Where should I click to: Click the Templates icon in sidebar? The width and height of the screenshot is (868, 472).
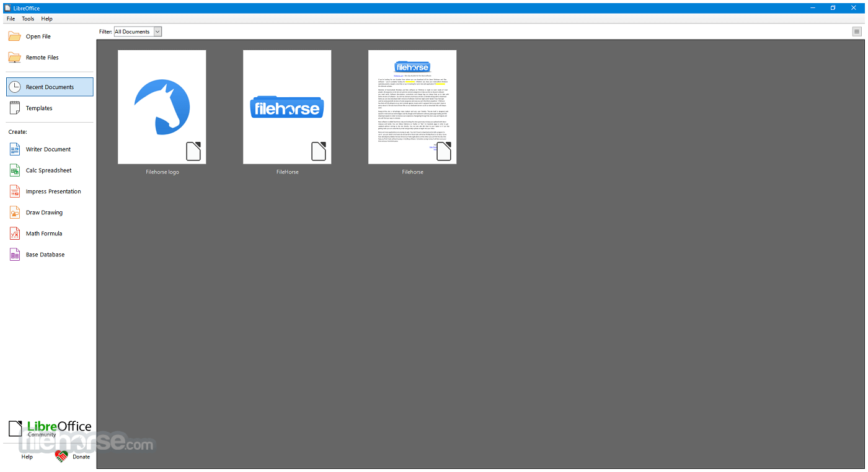tap(14, 108)
